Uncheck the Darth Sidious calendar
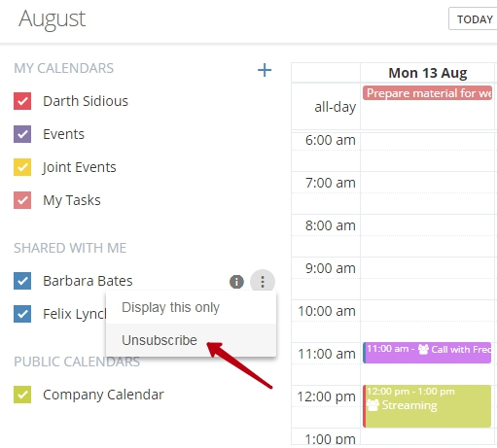The image size is (497, 448). (x=22, y=101)
